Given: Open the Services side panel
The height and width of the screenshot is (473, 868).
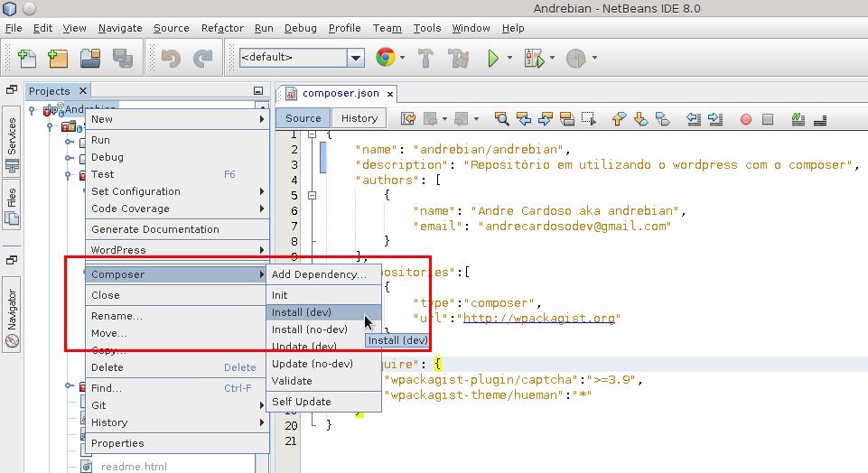Looking at the screenshot, I should tap(12, 142).
